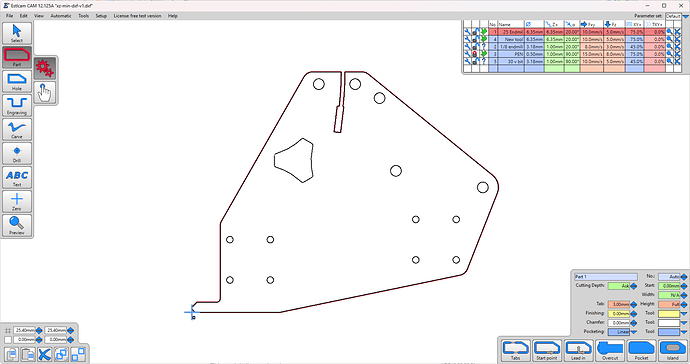Click the Tab 3.00mm input field

[x=619, y=304]
